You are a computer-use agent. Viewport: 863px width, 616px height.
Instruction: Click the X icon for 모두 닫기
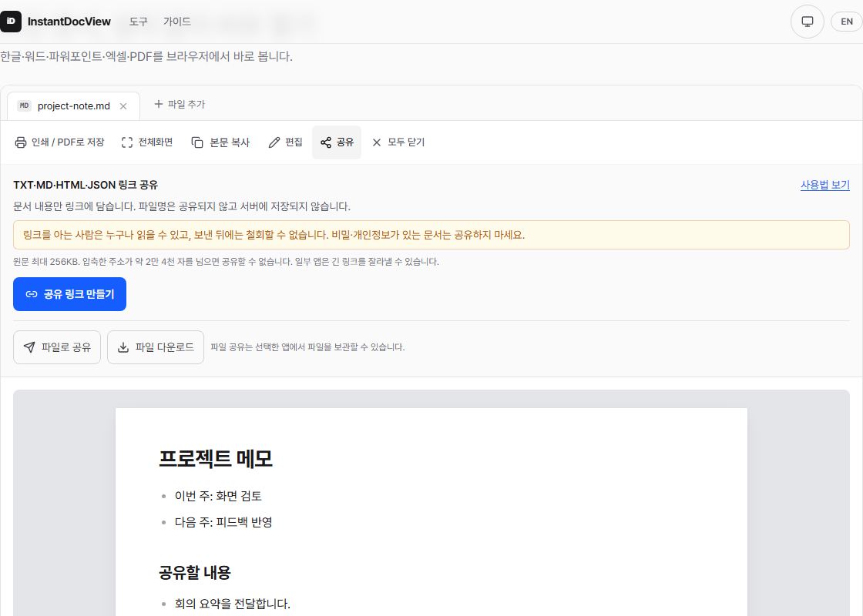pyautogui.click(x=377, y=142)
